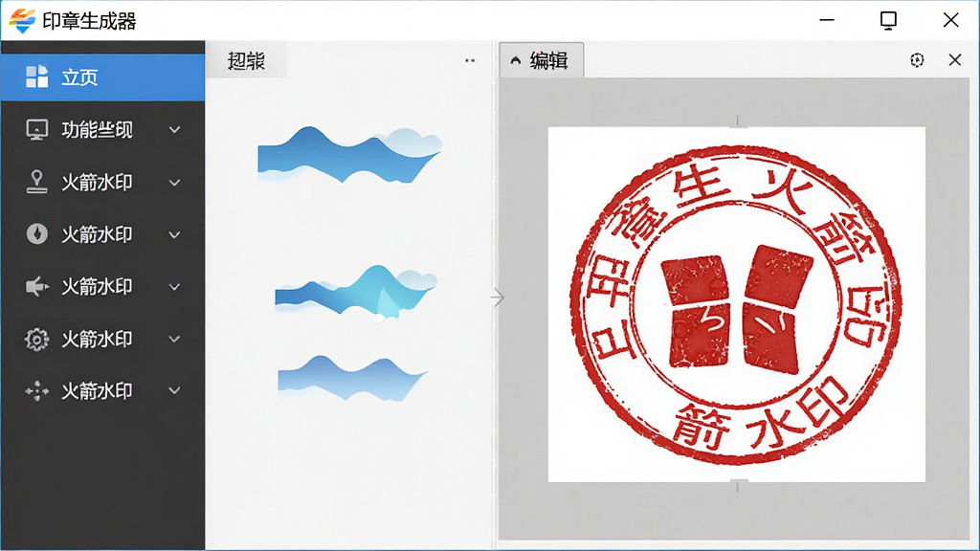Open the editor panel settings icon

(917, 60)
